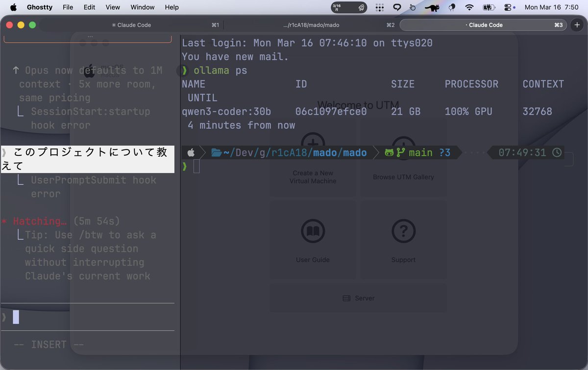Image resolution: width=588 pixels, height=370 pixels.
Task: Click the Server button in UTM window
Action: click(x=358, y=298)
